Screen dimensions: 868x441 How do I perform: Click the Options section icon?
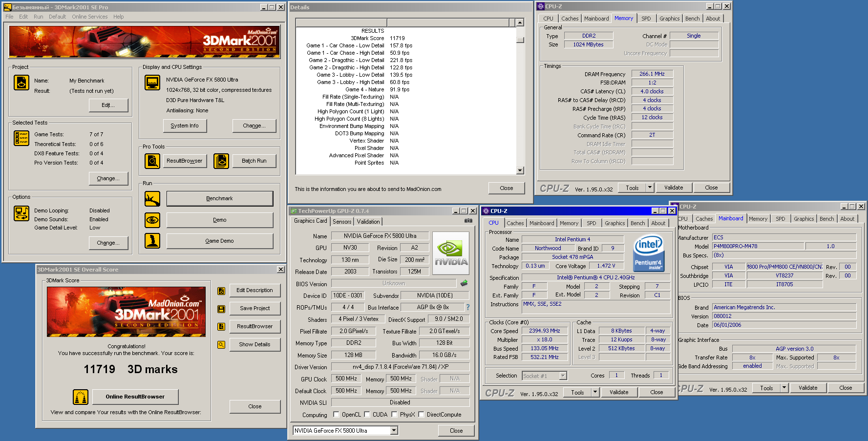(x=21, y=213)
